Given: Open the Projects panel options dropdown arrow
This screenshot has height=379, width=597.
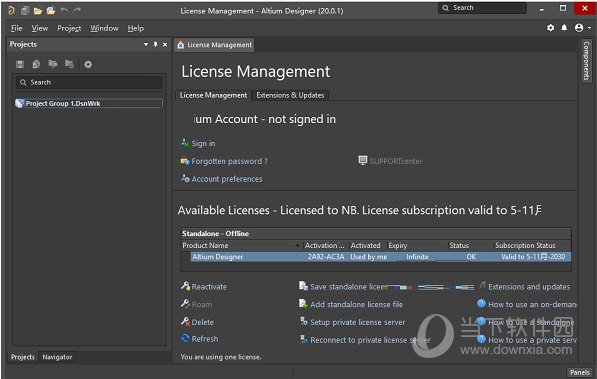Looking at the screenshot, I should (146, 45).
